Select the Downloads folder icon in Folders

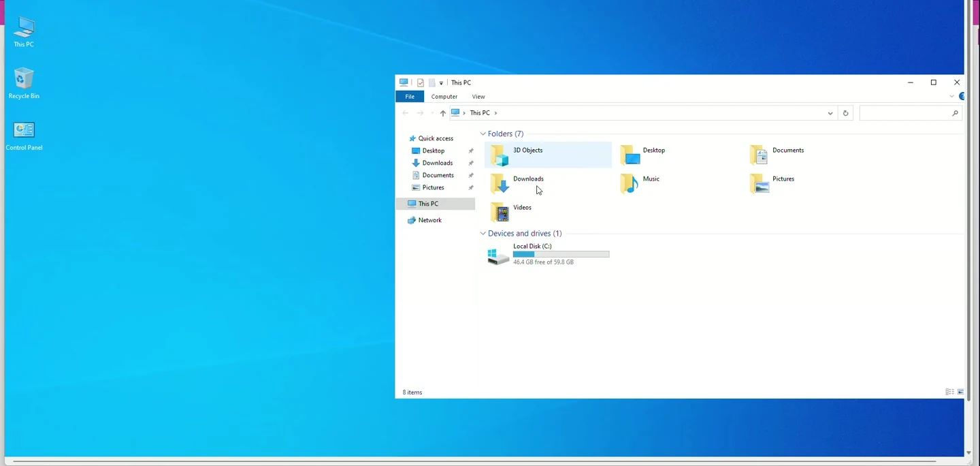tap(500, 184)
